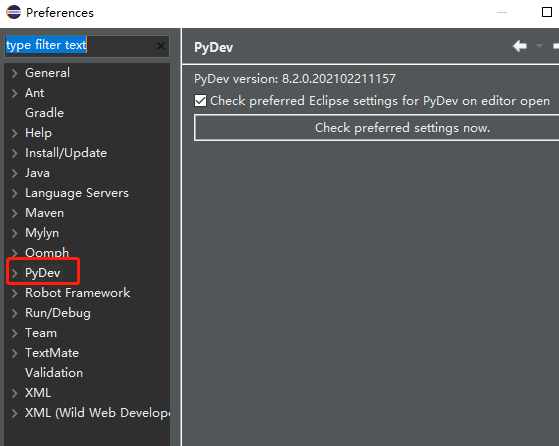Open the back history dropdown arrow
This screenshot has width=559, height=446.
tap(539, 46)
